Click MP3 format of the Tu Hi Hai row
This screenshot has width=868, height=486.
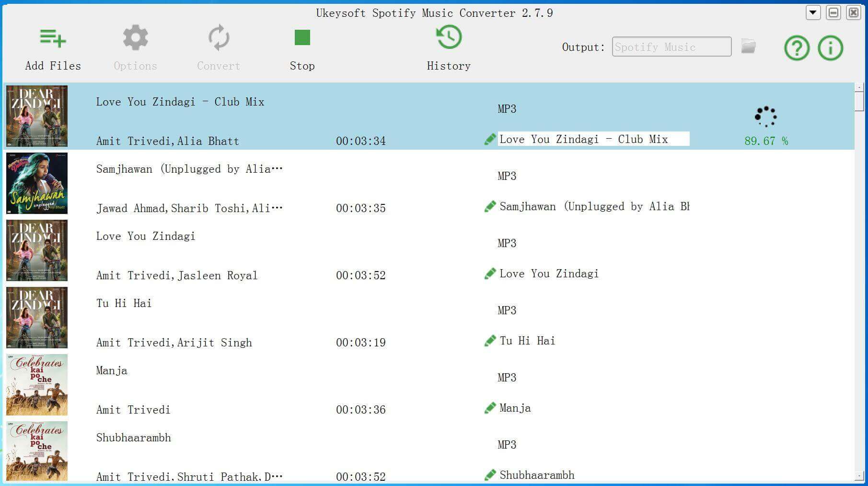tap(507, 310)
